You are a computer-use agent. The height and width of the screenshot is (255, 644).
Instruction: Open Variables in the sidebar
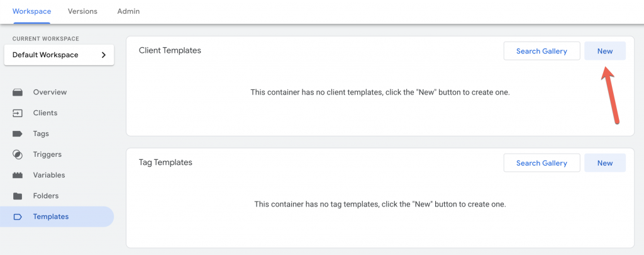57,175
